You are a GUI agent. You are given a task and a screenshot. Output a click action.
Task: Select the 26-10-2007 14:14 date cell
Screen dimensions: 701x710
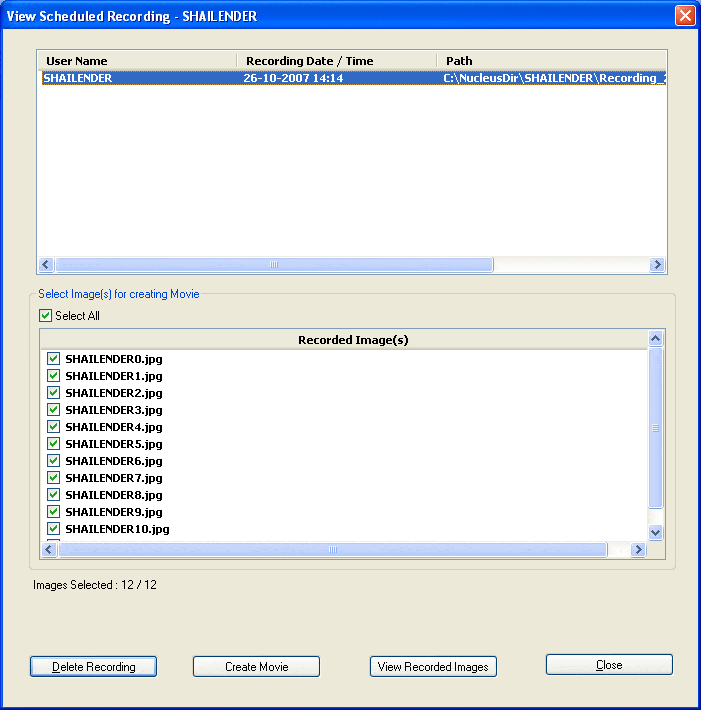(293, 78)
